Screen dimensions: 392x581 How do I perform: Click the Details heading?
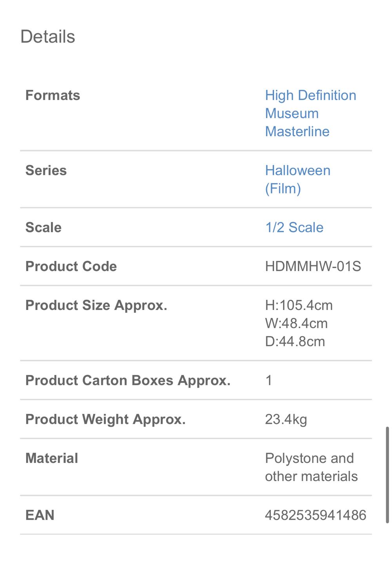click(48, 36)
